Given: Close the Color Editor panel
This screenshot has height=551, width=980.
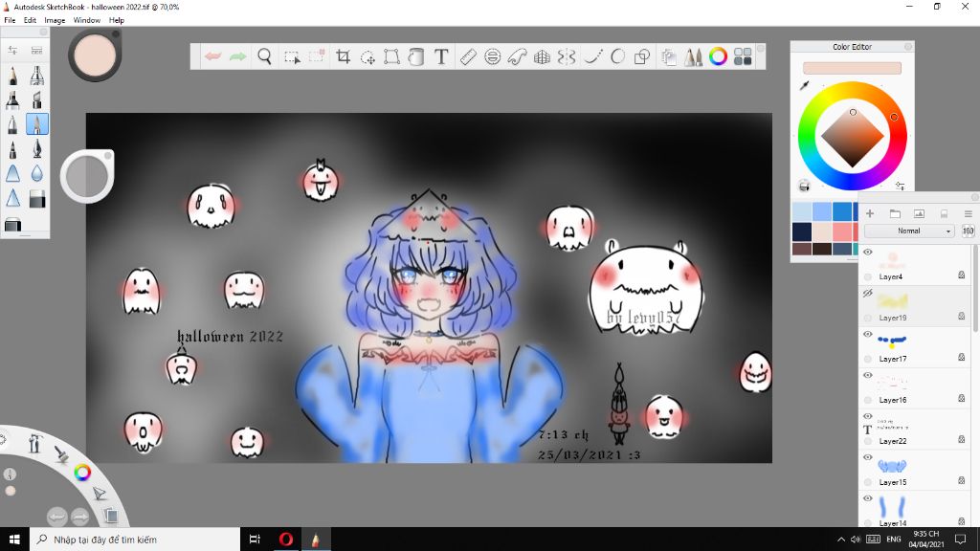Looking at the screenshot, I should [x=908, y=46].
